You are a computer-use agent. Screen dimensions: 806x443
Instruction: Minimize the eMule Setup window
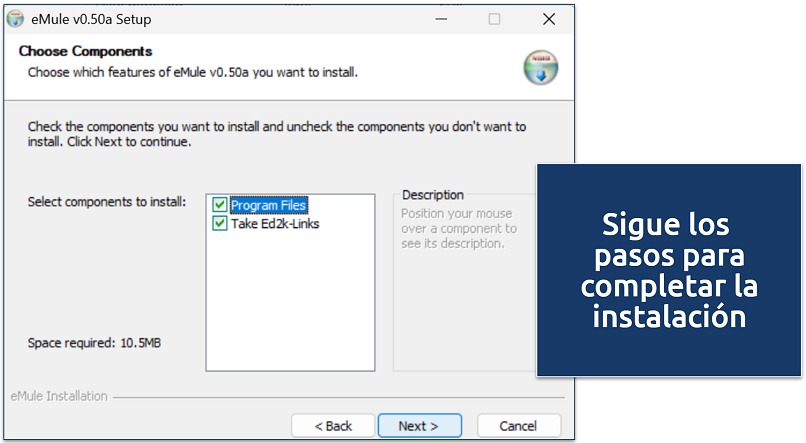click(441, 20)
